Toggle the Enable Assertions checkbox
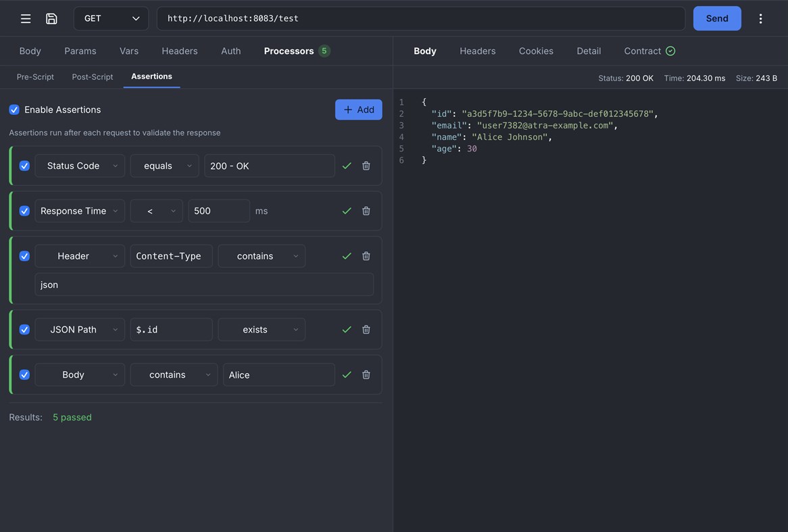Image resolution: width=788 pixels, height=532 pixels. coord(14,110)
